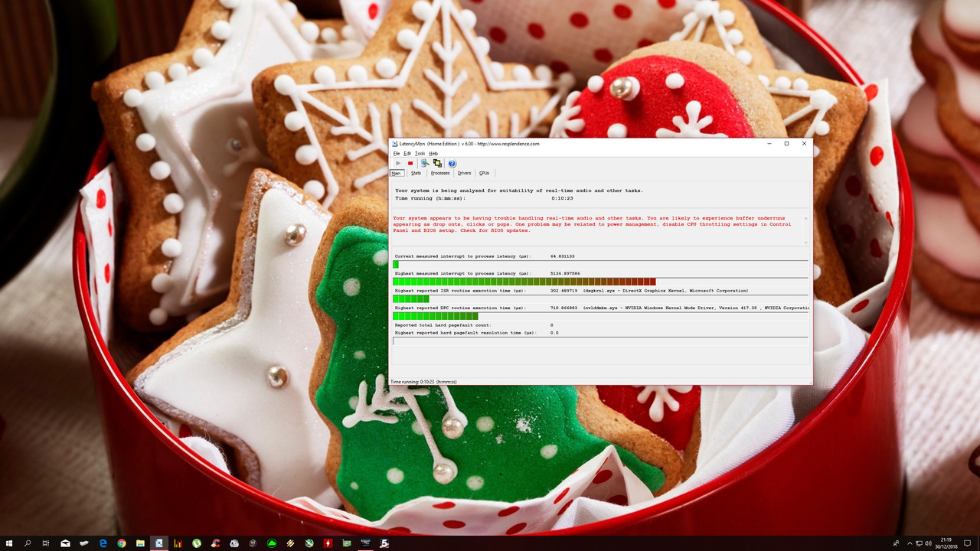This screenshot has height=551, width=980.
Task: Open the clock showing 21:19
Action: 946,543
